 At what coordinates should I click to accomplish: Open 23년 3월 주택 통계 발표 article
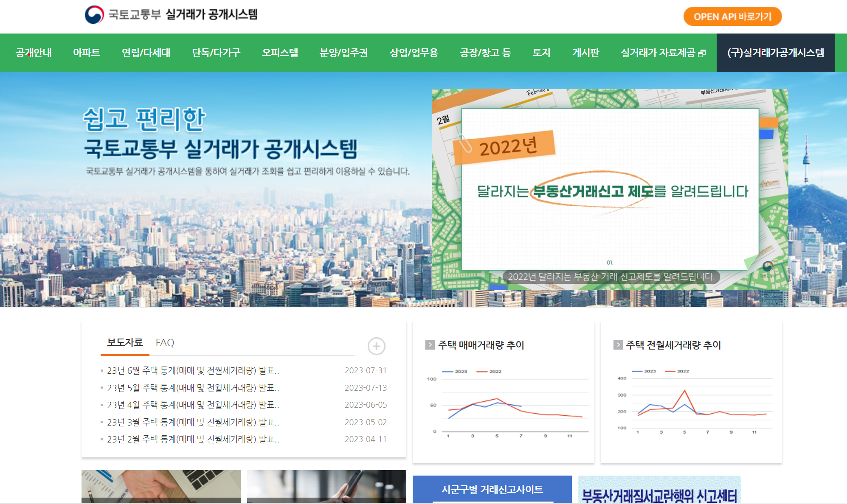193,422
